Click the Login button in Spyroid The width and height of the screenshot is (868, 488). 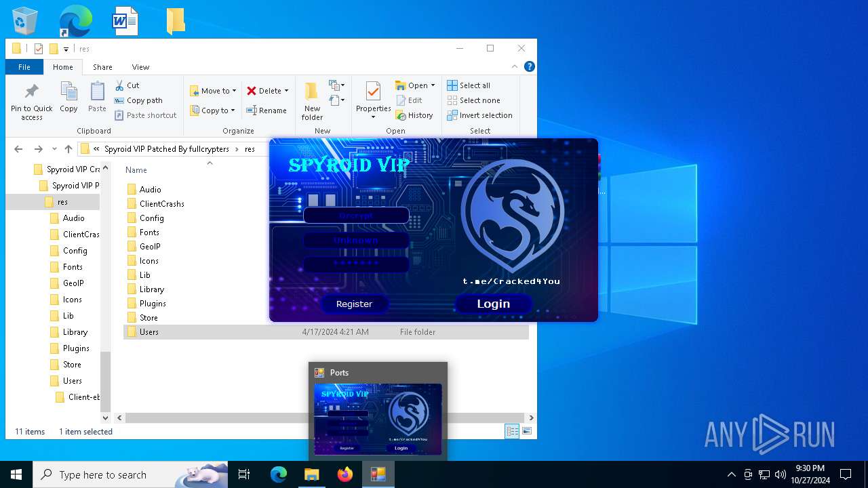click(x=494, y=304)
